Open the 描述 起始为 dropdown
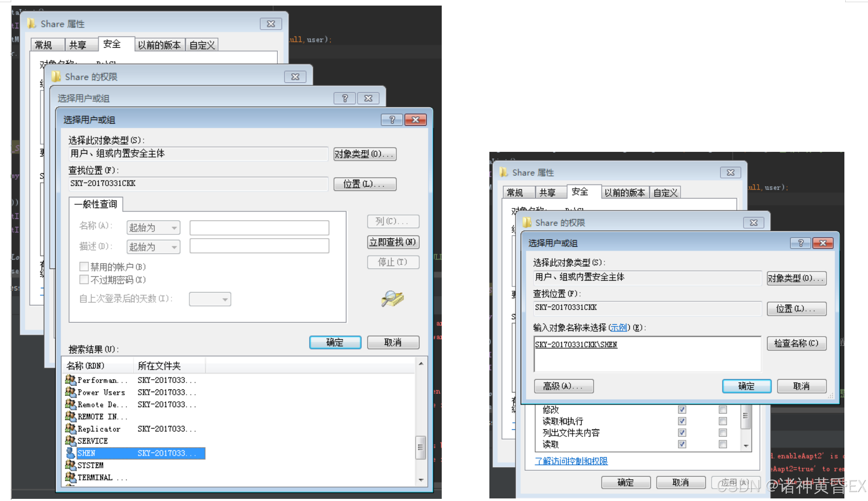The width and height of the screenshot is (868, 501). coord(153,247)
